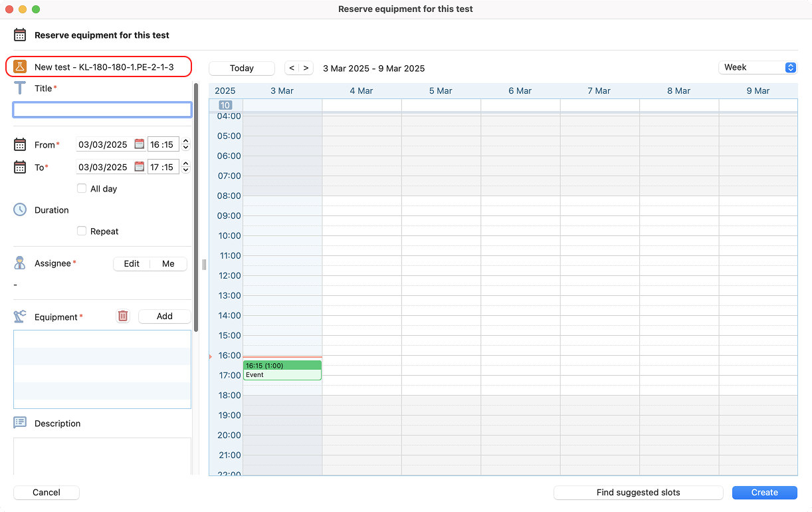Click the 6 Mar column header
The width and height of the screenshot is (812, 512).
click(x=520, y=90)
